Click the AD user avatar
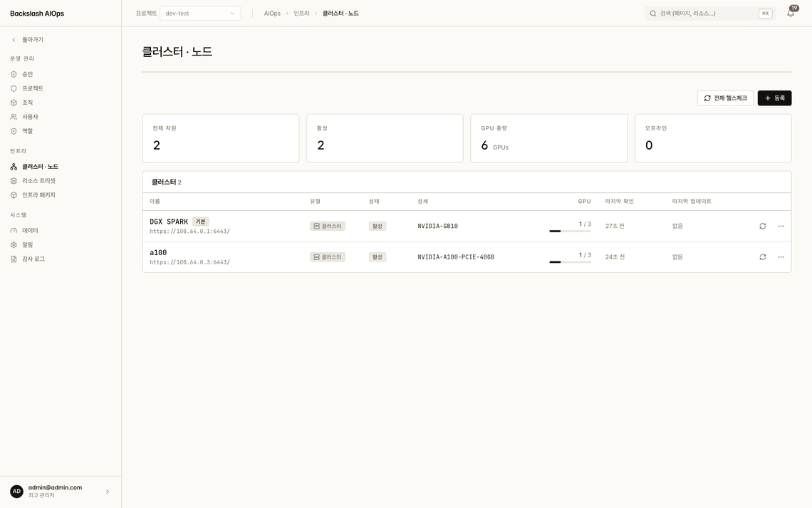 (16, 492)
